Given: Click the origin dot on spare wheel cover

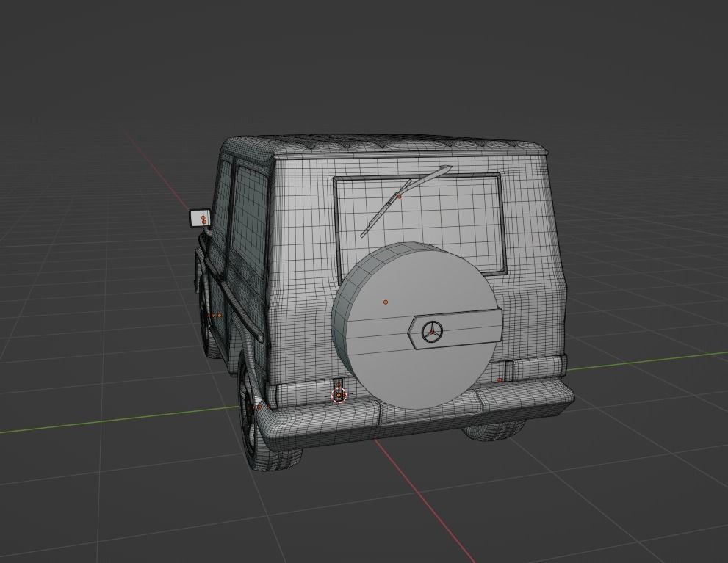Looking at the screenshot, I should [386, 302].
